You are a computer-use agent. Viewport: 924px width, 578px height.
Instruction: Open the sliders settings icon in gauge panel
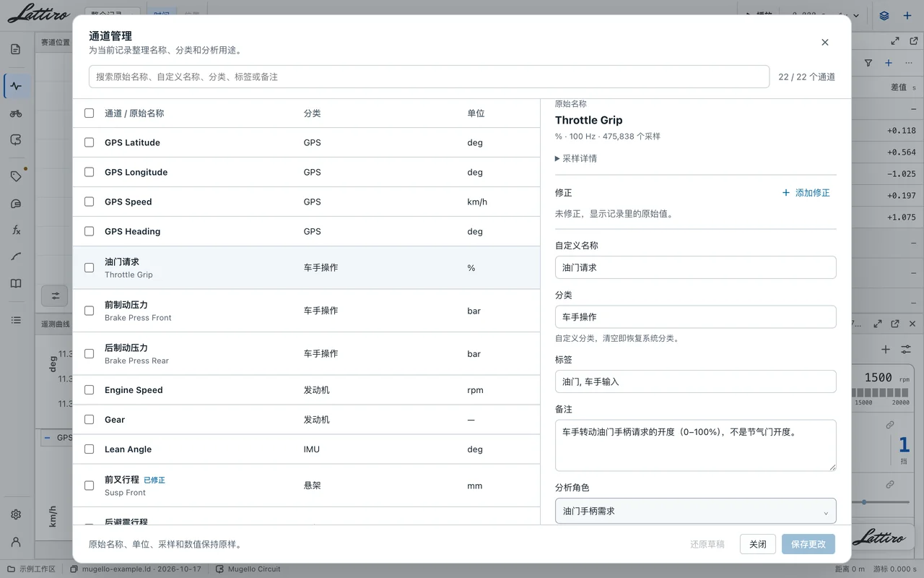906,350
